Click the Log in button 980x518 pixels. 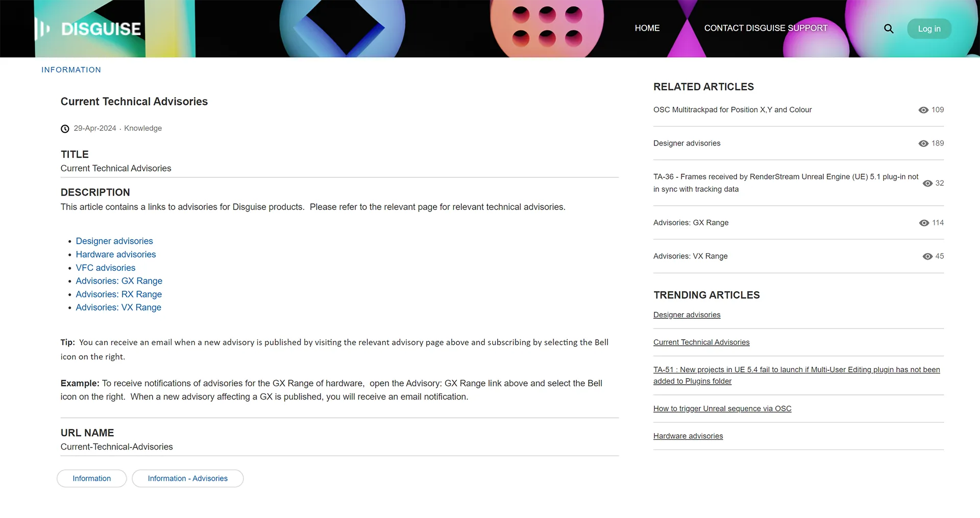pyautogui.click(x=929, y=29)
